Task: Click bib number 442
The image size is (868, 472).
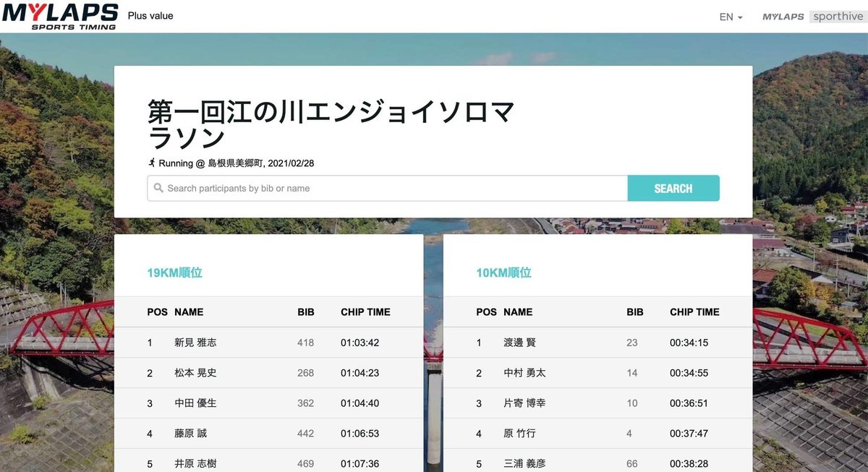Action: pyautogui.click(x=306, y=434)
